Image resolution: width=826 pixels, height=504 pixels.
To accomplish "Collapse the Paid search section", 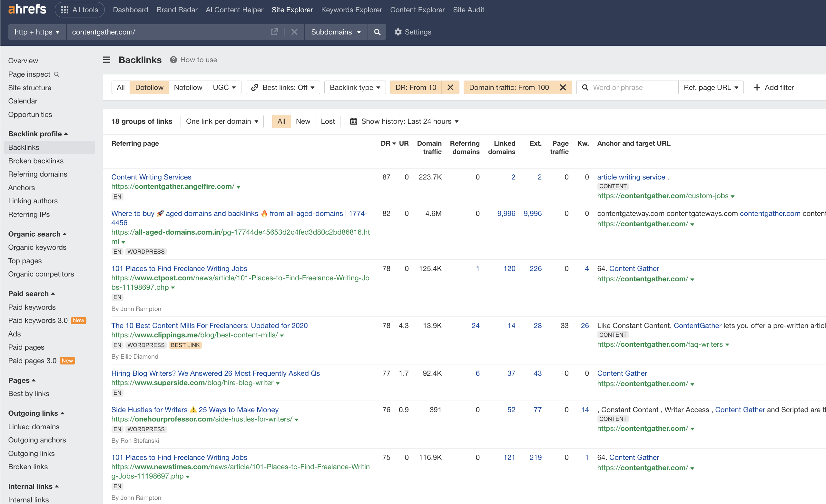I will coord(32,294).
